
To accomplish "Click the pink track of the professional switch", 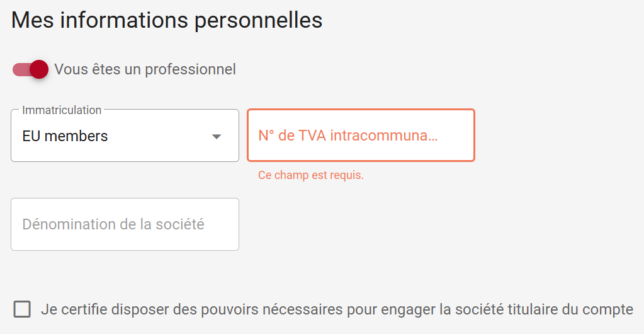I will click(x=19, y=69).
